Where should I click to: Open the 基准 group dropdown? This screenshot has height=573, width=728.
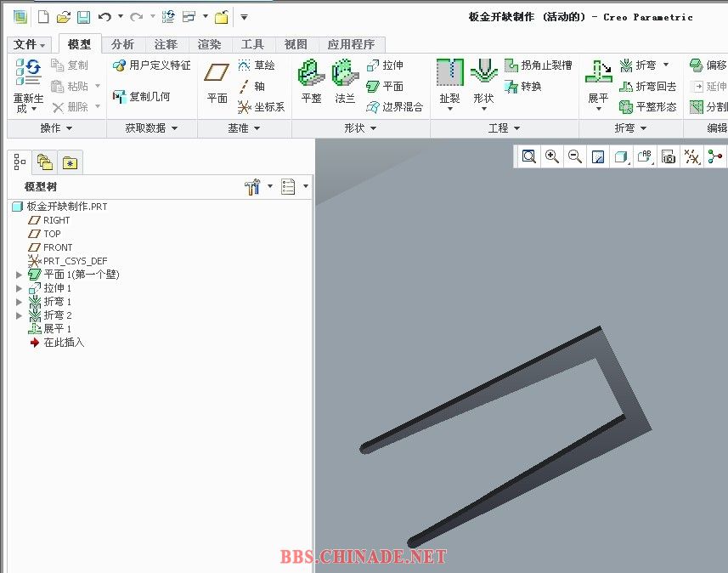pyautogui.click(x=244, y=128)
